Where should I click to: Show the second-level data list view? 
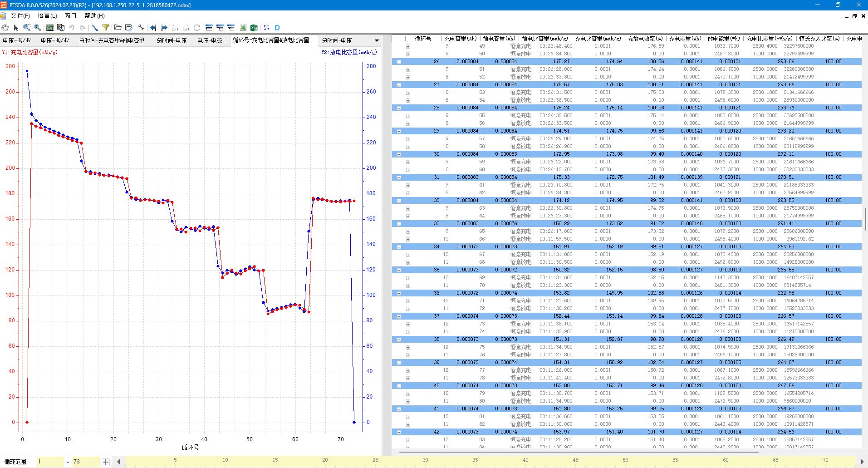(220, 28)
